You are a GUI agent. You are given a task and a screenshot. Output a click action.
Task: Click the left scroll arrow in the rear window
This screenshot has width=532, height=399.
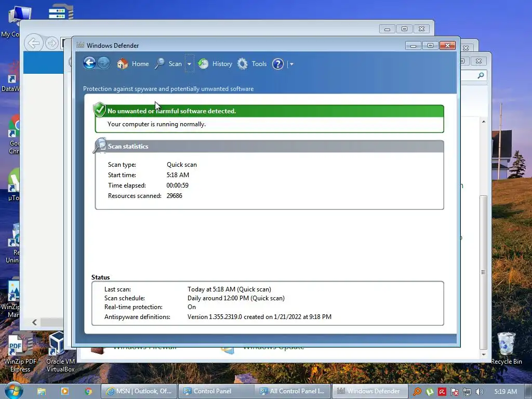(x=34, y=322)
